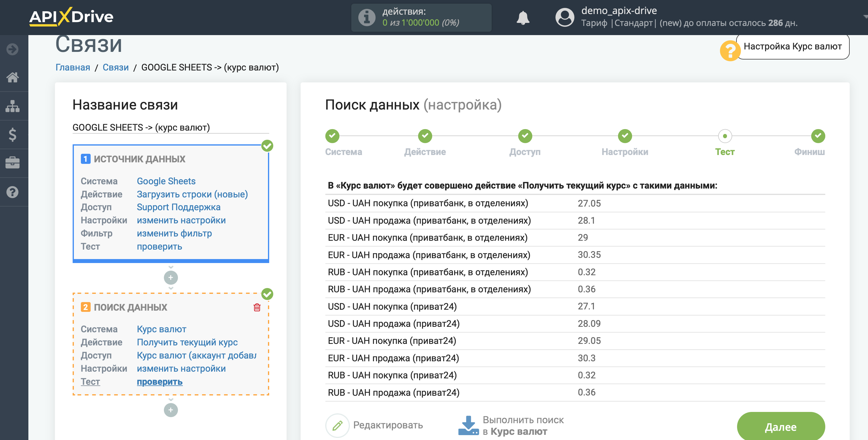Select row EUR - UAH продажа (приватбанк, в отделениях)
The image size is (868, 440).
tap(575, 255)
